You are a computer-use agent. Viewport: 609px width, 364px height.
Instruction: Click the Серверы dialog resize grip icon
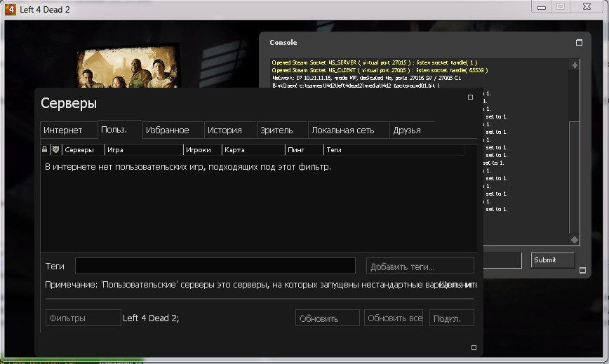click(x=474, y=347)
